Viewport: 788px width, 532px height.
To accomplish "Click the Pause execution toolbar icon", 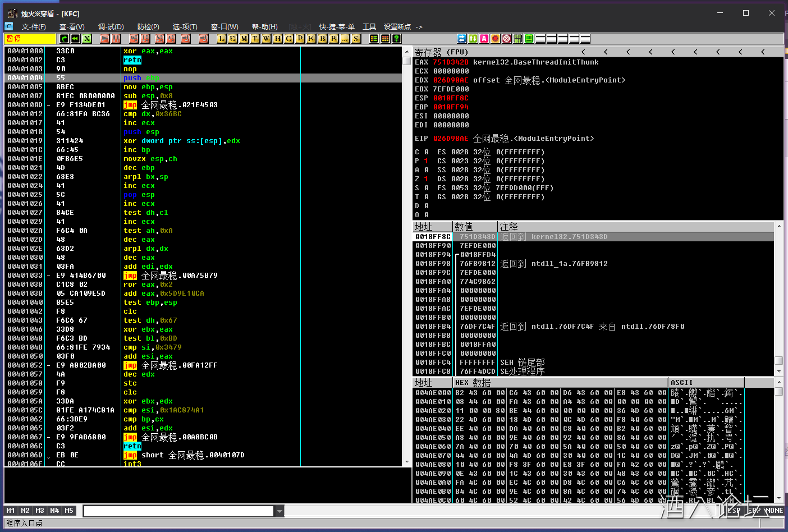I will click(116, 39).
